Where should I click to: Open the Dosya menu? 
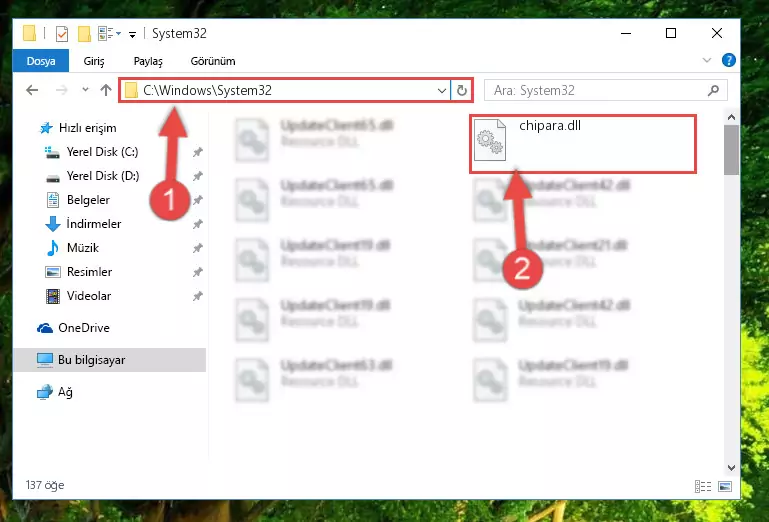pyautogui.click(x=41, y=61)
